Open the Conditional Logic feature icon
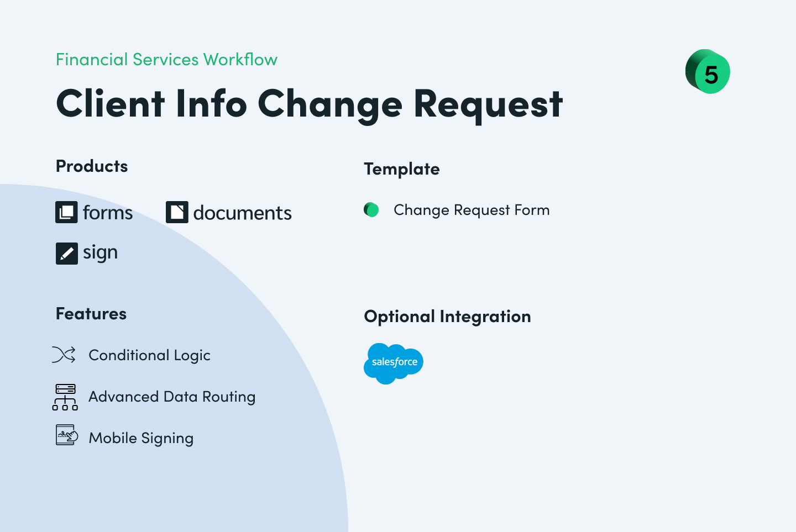Image resolution: width=796 pixels, height=532 pixels. tap(64, 355)
